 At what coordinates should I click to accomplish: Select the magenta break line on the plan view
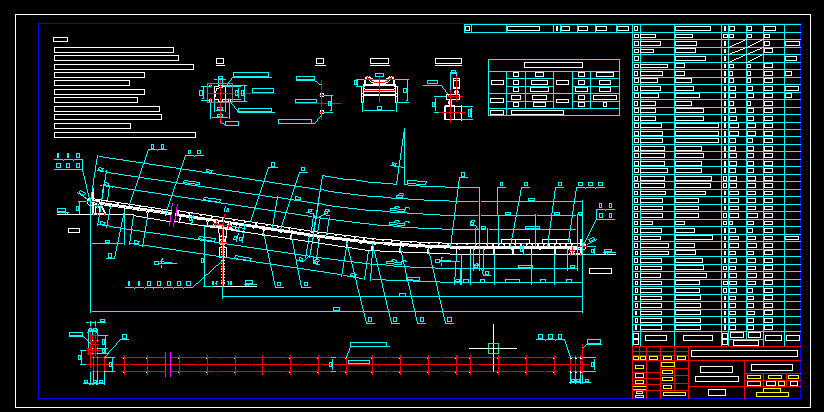point(168,364)
